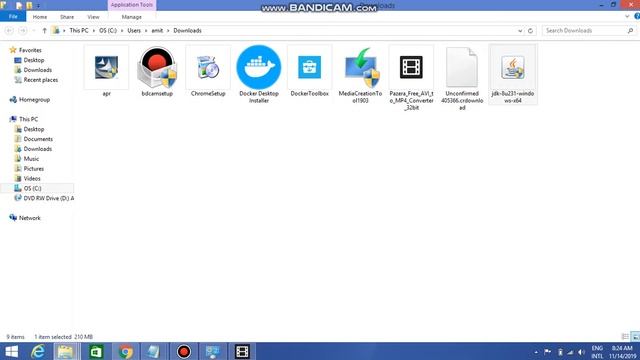Click Users in address breadcrumb
This screenshot has width=640, height=360.
coord(134,31)
